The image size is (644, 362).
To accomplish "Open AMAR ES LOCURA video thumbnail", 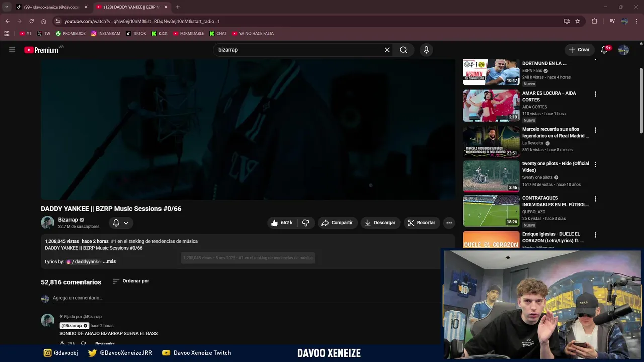I will 491,106.
